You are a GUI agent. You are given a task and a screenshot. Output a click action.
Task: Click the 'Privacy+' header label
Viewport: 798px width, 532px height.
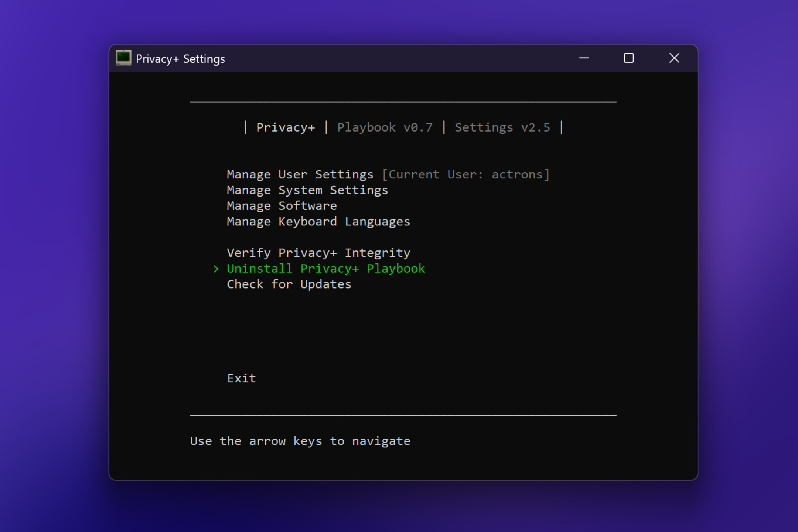click(286, 127)
